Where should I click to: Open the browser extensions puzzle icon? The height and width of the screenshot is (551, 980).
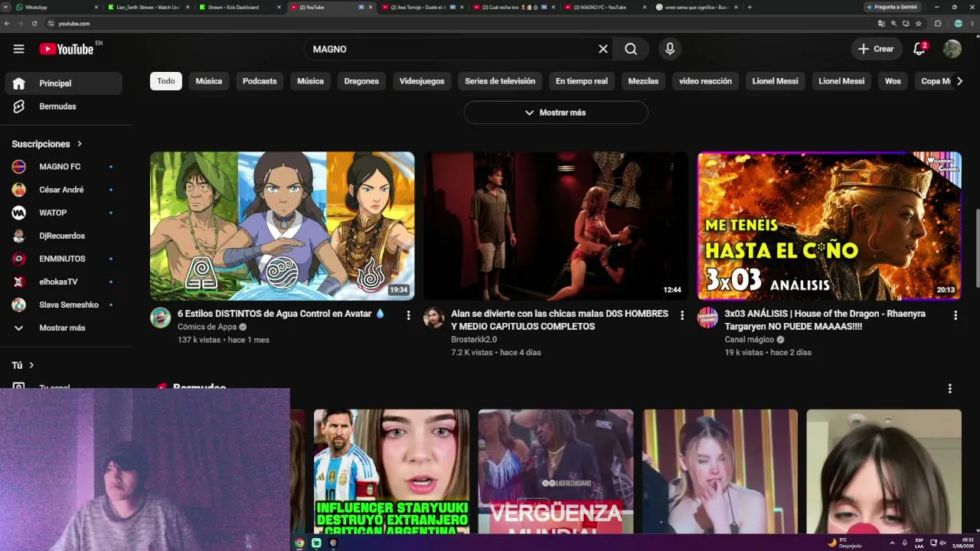[938, 24]
